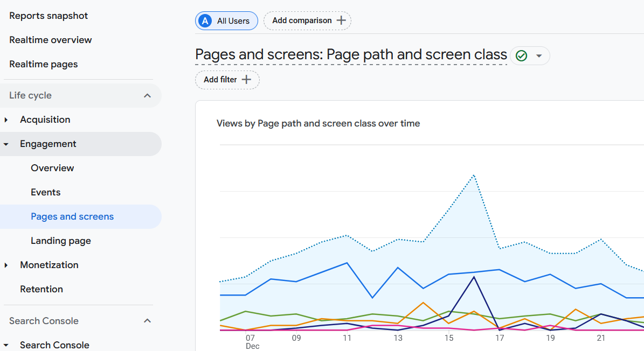Open Realtime pages report
The height and width of the screenshot is (351, 644).
pos(44,64)
